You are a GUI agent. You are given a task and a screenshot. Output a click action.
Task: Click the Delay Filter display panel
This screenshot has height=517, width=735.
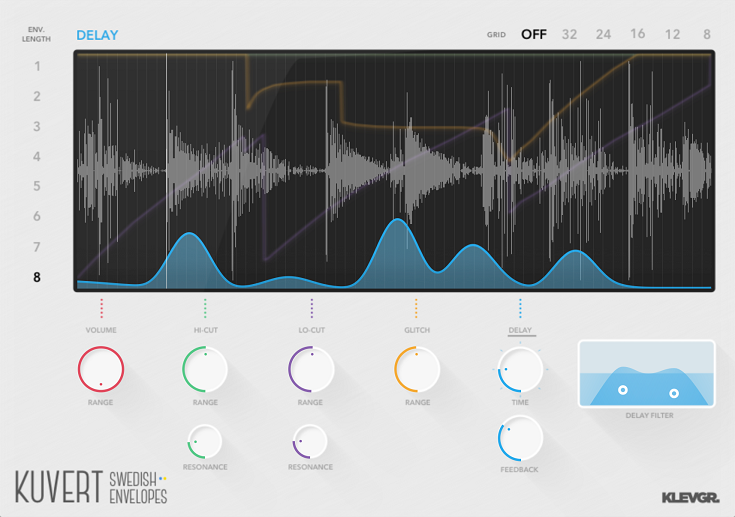[647, 374]
